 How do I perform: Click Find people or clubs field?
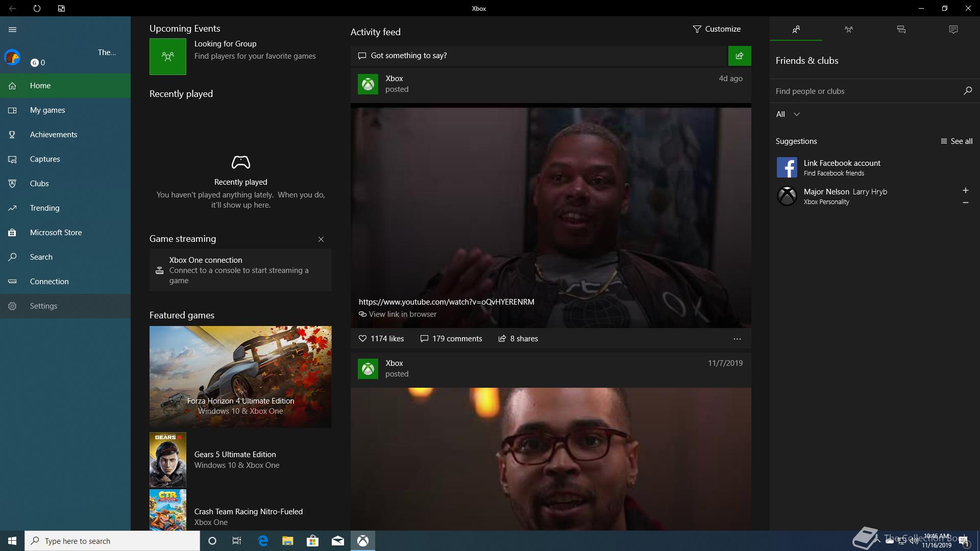(x=865, y=91)
